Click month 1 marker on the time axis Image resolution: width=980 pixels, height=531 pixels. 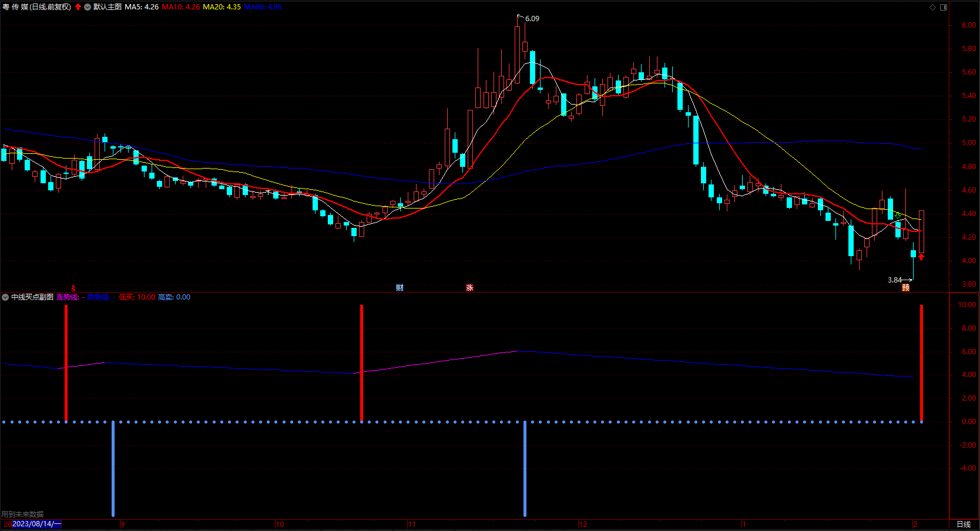pyautogui.click(x=744, y=525)
